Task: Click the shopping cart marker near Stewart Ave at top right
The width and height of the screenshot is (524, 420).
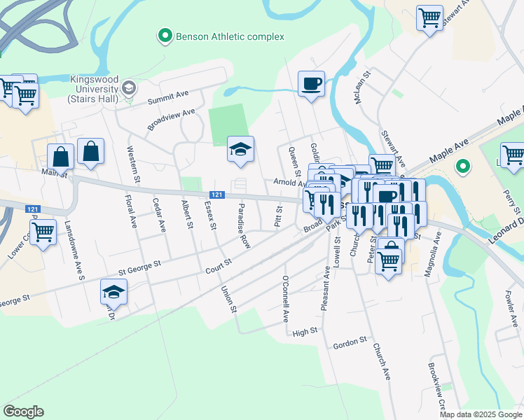Action: 429,17
